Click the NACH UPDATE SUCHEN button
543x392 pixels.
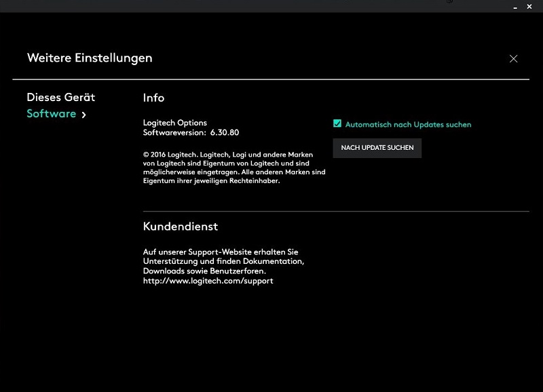[377, 148]
